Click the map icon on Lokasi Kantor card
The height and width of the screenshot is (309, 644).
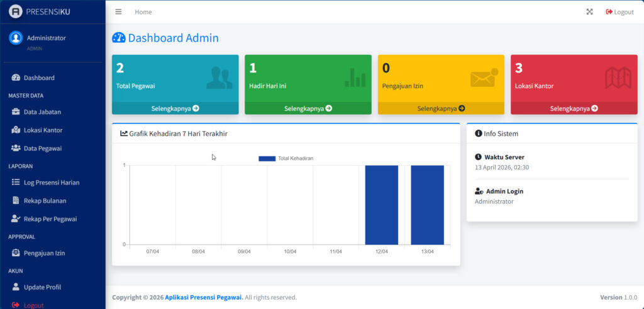618,78
